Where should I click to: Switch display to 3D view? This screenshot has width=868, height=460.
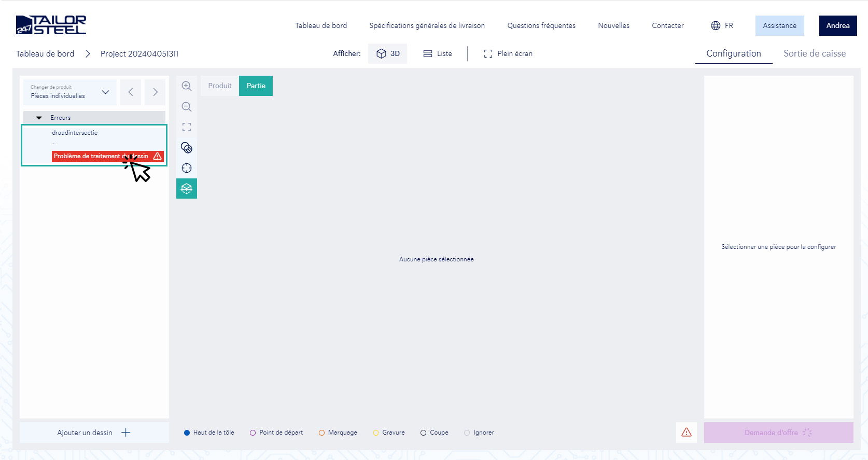388,53
